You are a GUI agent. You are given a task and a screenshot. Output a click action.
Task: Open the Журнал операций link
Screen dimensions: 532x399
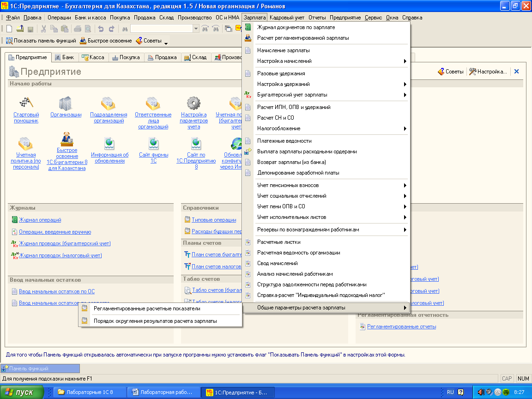(x=40, y=220)
